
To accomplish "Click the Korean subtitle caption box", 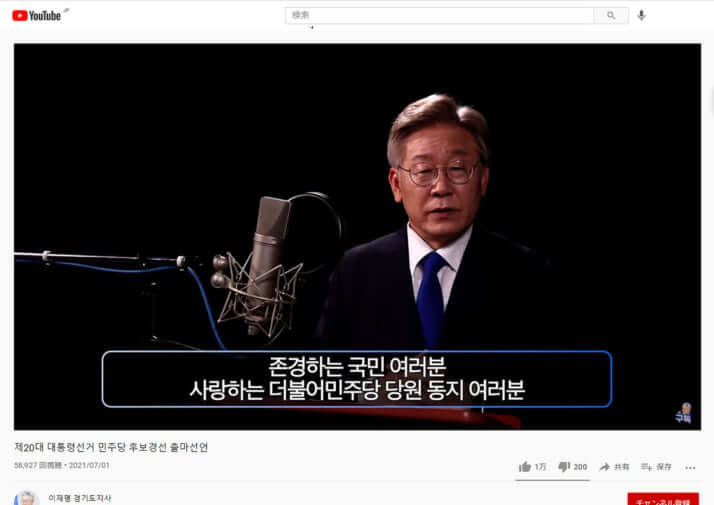I will [357, 378].
